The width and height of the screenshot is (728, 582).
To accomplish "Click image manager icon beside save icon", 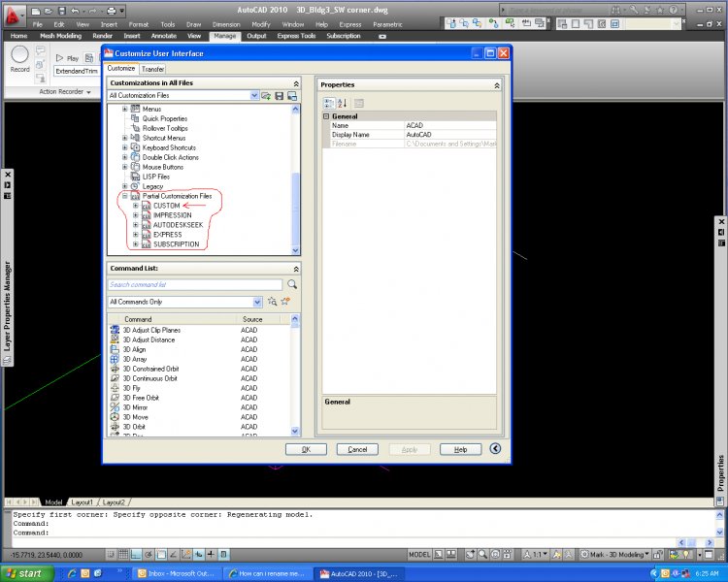I will tap(292, 96).
